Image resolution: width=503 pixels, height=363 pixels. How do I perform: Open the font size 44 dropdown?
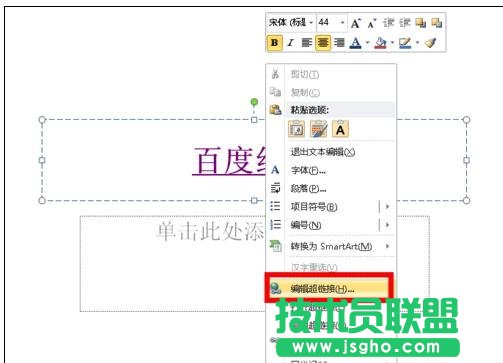click(x=342, y=23)
